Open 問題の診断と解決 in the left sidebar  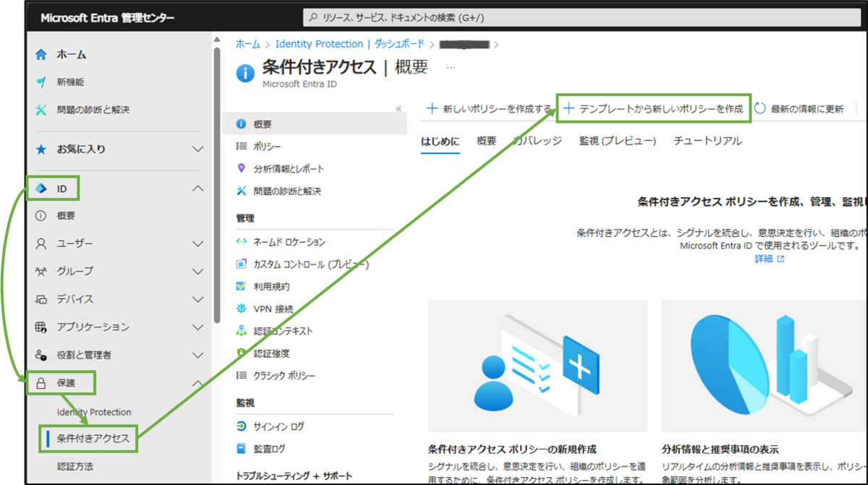click(93, 110)
